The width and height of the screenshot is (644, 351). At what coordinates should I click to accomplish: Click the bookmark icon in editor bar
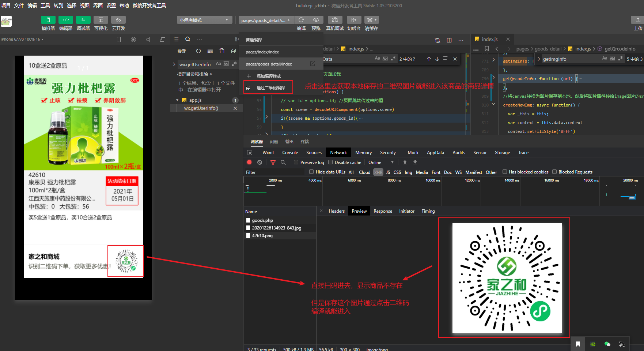click(x=487, y=49)
